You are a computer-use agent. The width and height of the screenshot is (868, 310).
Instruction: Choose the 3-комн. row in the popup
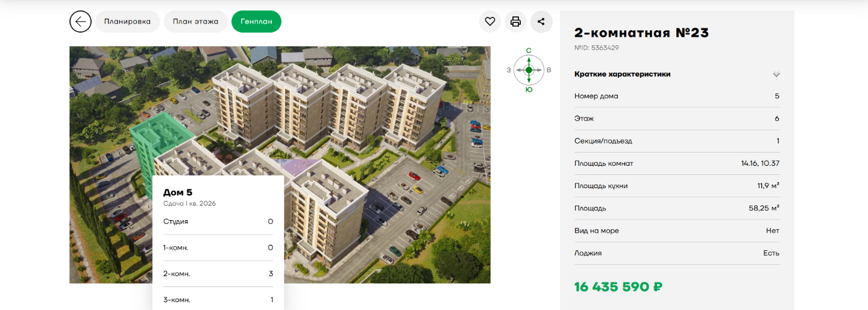218,300
